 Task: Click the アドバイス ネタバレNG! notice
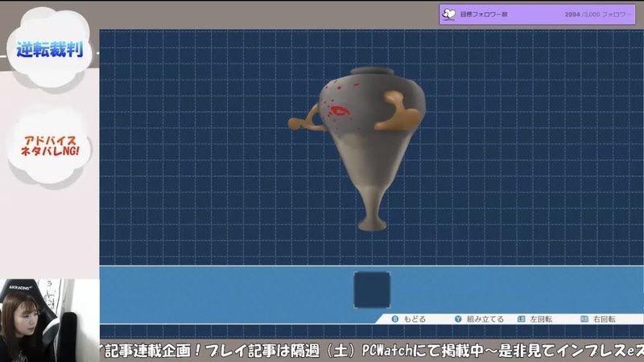pos(50,146)
